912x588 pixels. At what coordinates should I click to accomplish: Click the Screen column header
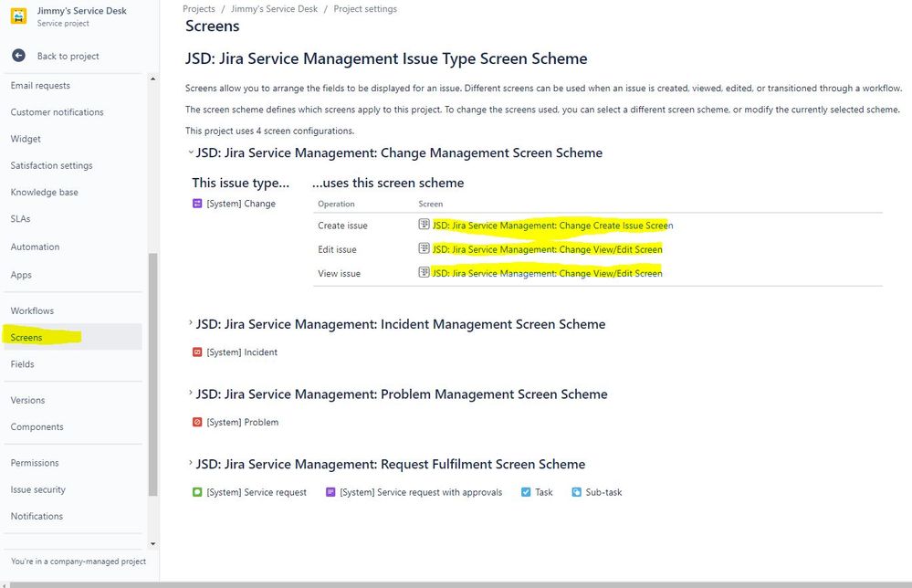click(430, 204)
